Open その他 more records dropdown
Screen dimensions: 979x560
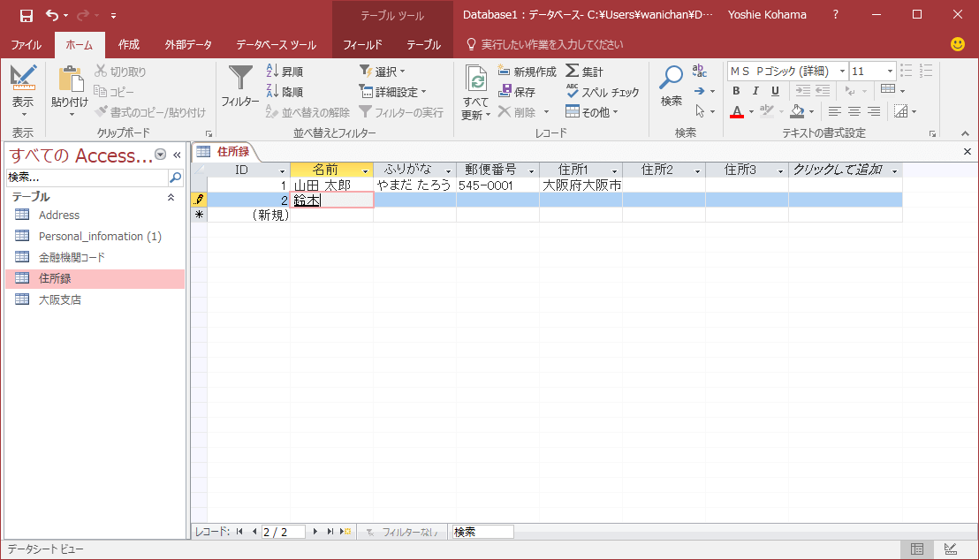tap(592, 112)
